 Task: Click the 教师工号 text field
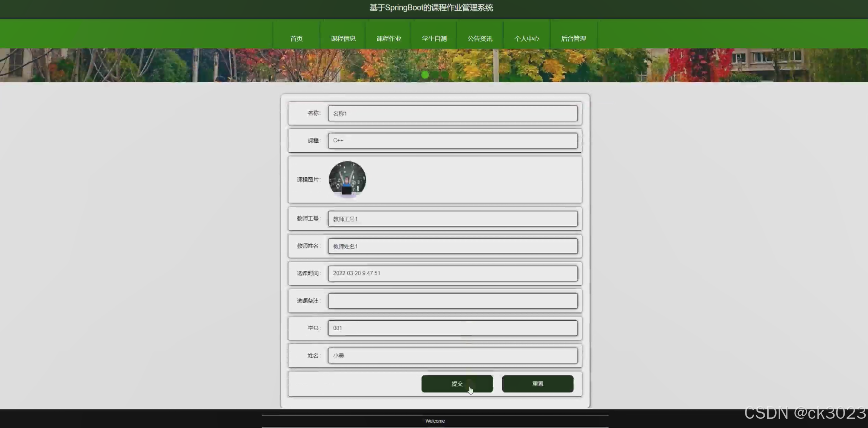pyautogui.click(x=453, y=219)
